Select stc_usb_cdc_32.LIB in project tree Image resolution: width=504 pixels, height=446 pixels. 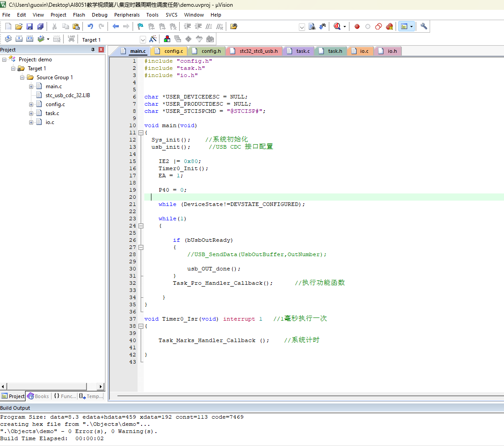(x=68, y=95)
